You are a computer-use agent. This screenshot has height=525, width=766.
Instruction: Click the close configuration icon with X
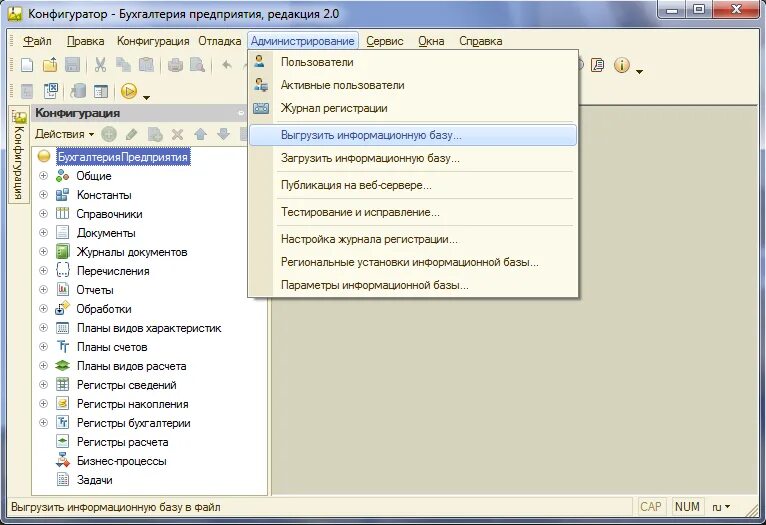coord(51,91)
